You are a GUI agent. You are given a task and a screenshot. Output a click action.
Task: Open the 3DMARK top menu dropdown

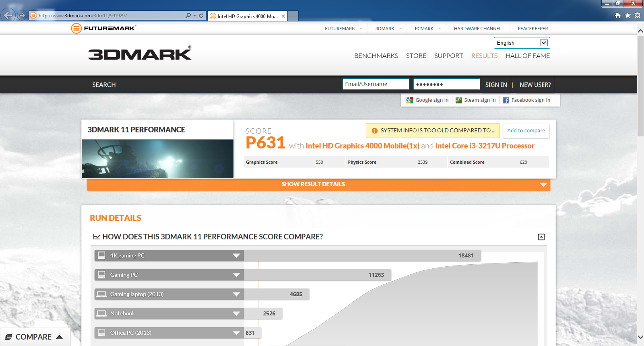point(400,29)
